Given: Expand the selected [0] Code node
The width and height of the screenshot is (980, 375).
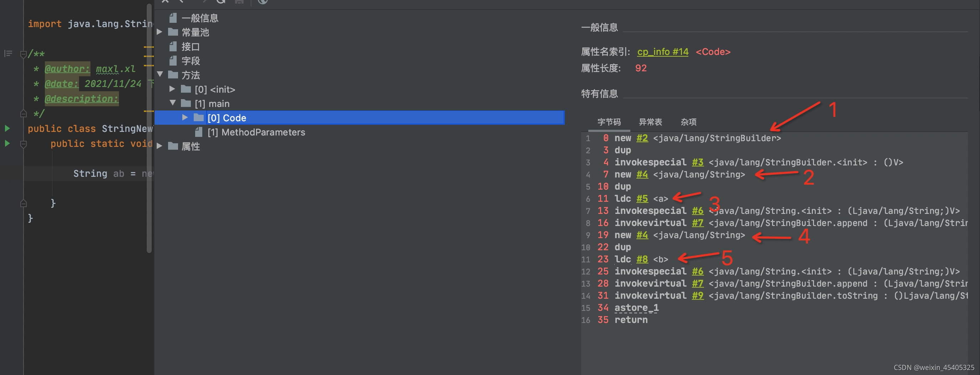Looking at the screenshot, I should [185, 117].
